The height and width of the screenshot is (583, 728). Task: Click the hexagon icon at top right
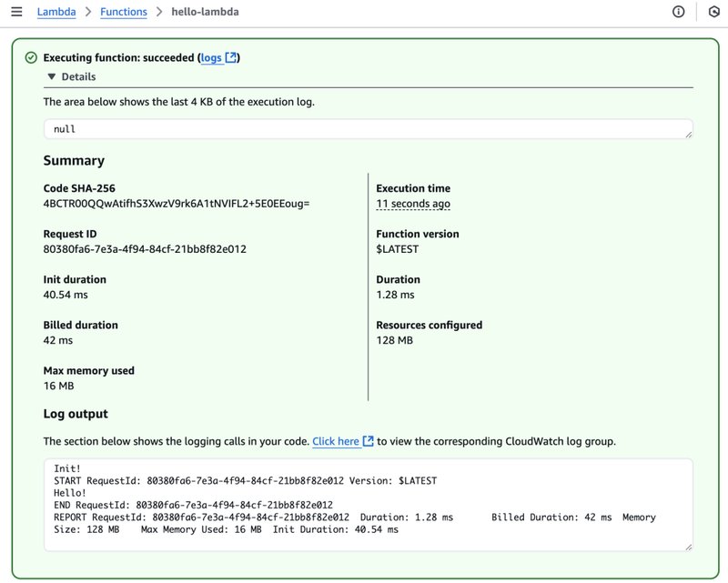[x=713, y=12]
